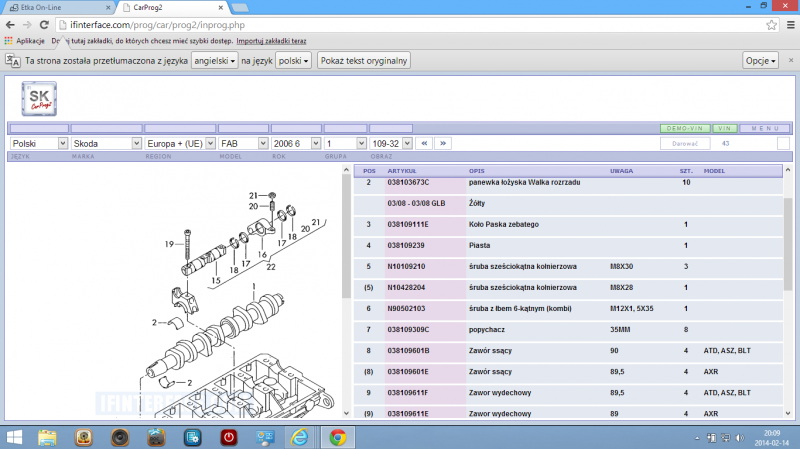Image resolution: width=800 pixels, height=449 pixels.
Task: Click the browser forward arrow
Action: [x=27, y=25]
